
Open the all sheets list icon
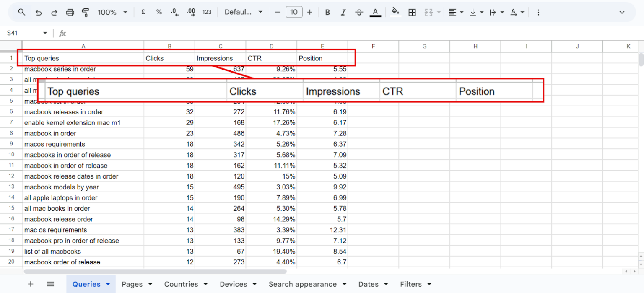point(50,284)
